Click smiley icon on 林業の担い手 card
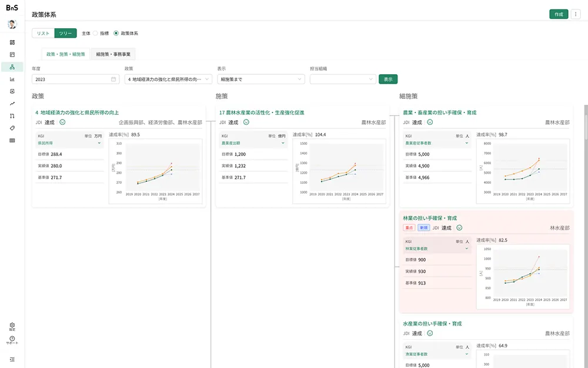The height and width of the screenshot is (368, 588). click(x=459, y=227)
